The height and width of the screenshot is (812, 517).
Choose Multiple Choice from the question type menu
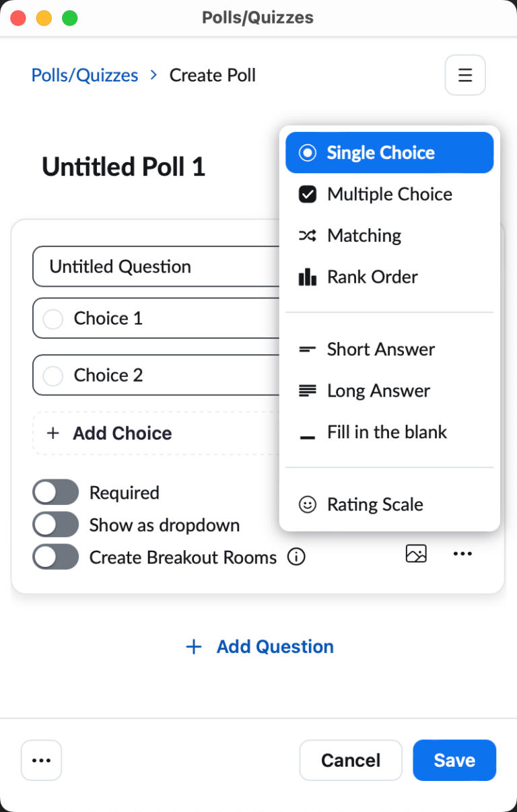[x=389, y=194]
